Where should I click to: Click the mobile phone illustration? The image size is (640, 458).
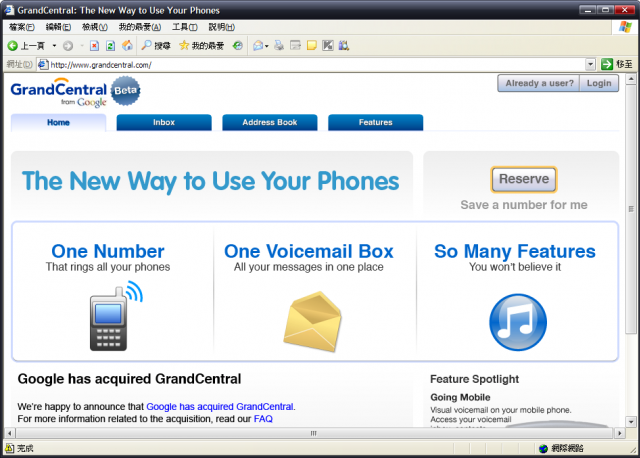[116, 316]
